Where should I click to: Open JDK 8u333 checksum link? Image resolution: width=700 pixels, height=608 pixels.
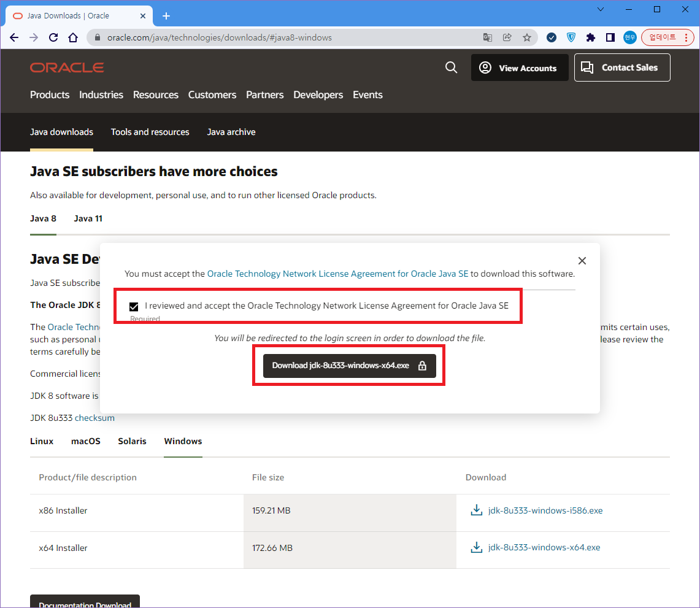pos(94,418)
